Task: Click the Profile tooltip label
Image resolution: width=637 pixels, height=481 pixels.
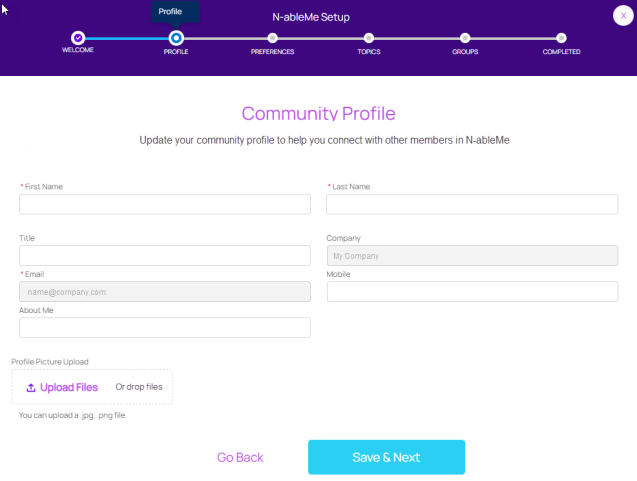Action: click(170, 11)
